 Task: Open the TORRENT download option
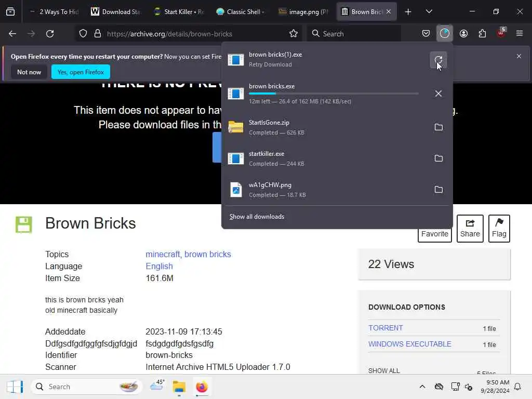tap(385, 328)
